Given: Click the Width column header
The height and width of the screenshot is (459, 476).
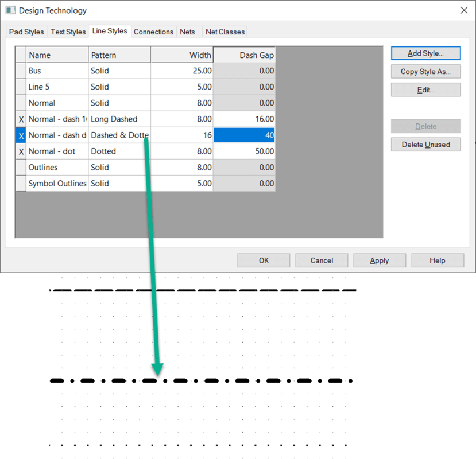Looking at the screenshot, I should coord(182,55).
